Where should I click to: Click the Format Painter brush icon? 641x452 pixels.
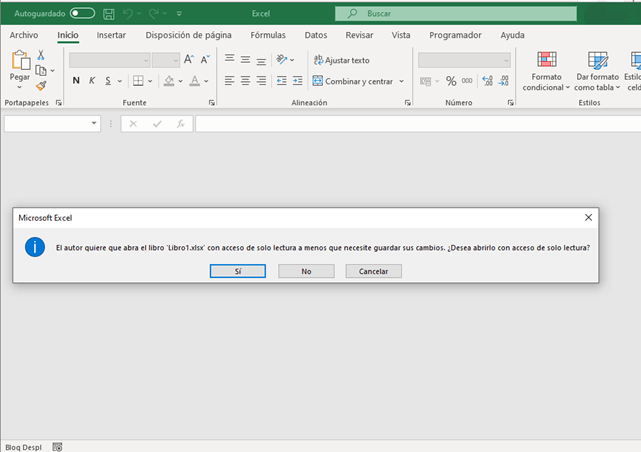point(41,85)
